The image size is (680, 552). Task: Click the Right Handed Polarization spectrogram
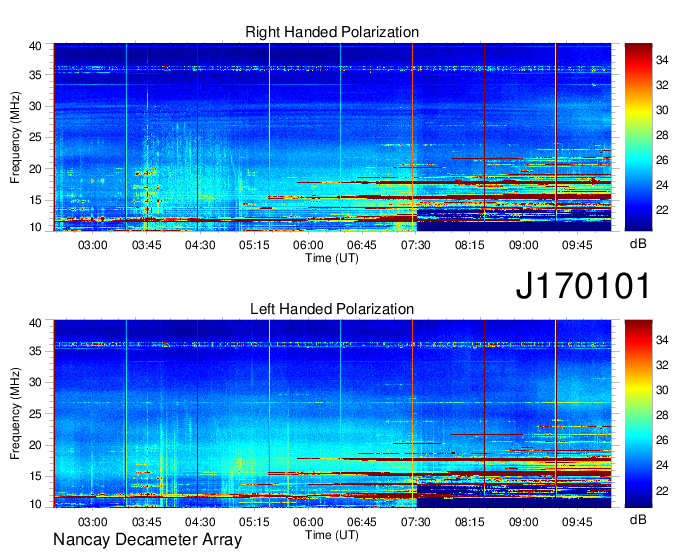click(332, 137)
